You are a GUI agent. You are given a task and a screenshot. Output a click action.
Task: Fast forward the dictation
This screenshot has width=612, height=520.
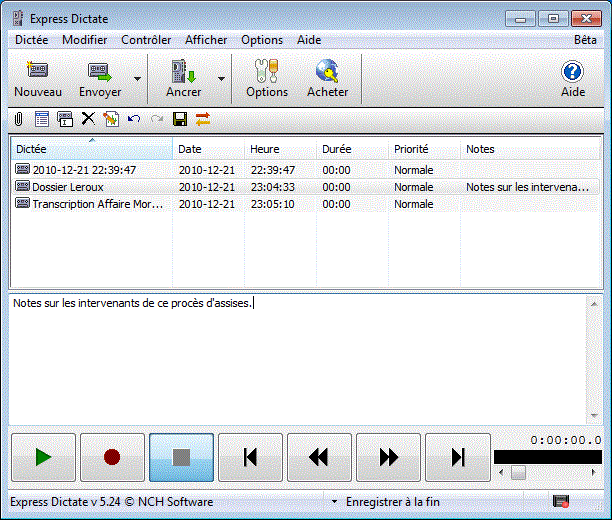pyautogui.click(x=388, y=457)
